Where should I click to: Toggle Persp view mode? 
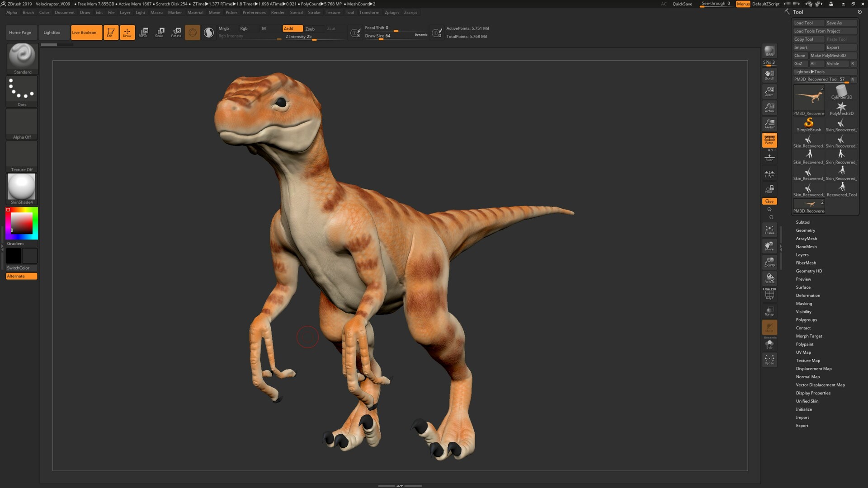(769, 141)
